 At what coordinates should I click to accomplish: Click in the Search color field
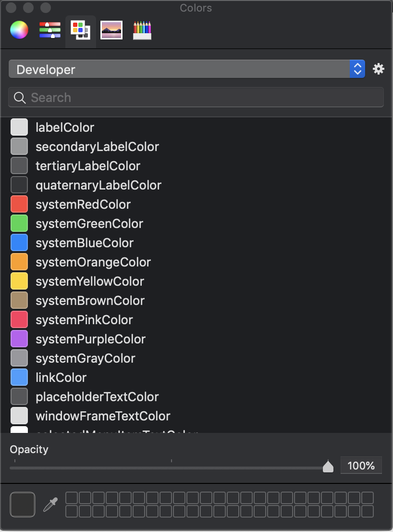tap(202, 98)
